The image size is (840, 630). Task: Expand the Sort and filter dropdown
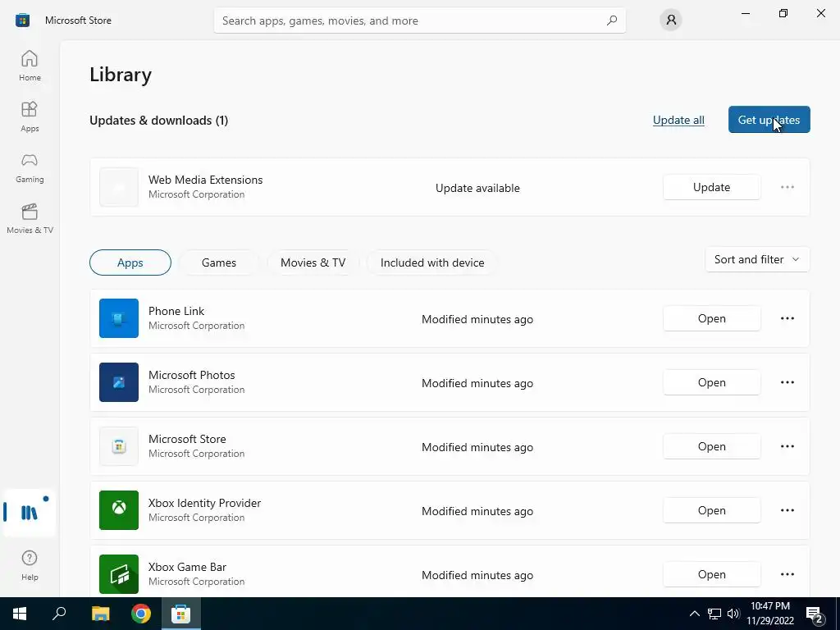tap(757, 259)
